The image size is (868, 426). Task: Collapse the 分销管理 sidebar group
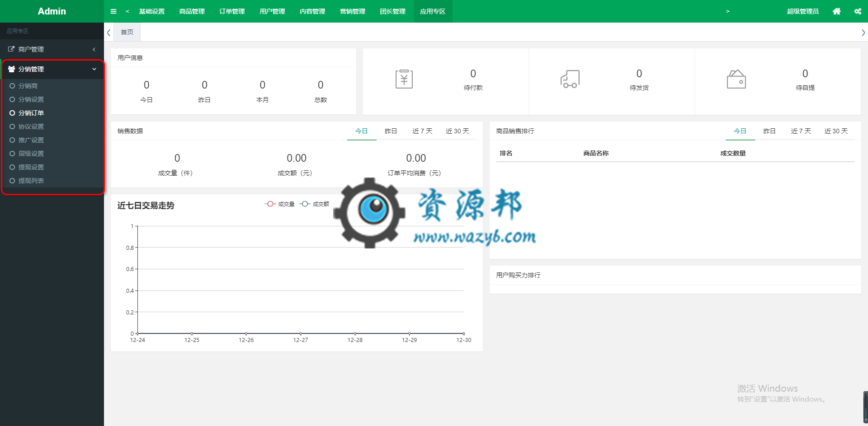52,69
